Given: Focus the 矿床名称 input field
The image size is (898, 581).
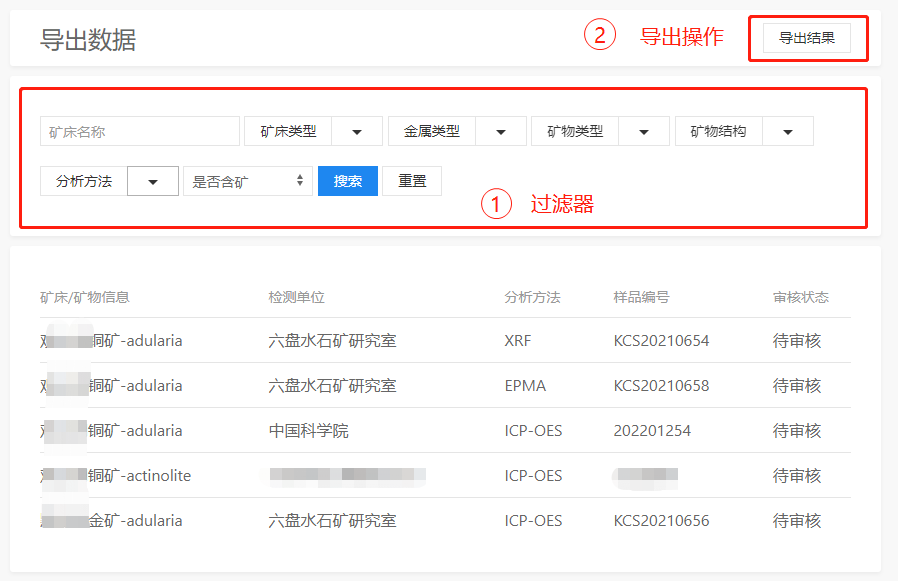Looking at the screenshot, I should (x=140, y=131).
